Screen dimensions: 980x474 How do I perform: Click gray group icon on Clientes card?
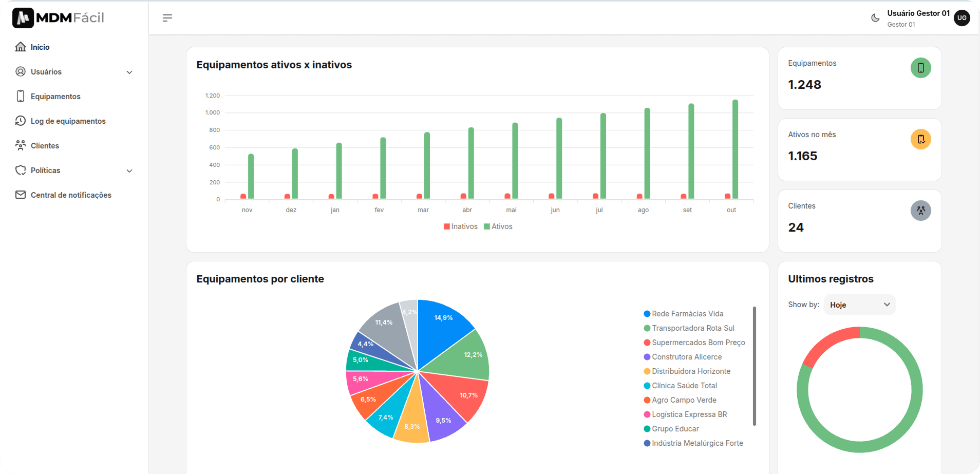tap(921, 211)
